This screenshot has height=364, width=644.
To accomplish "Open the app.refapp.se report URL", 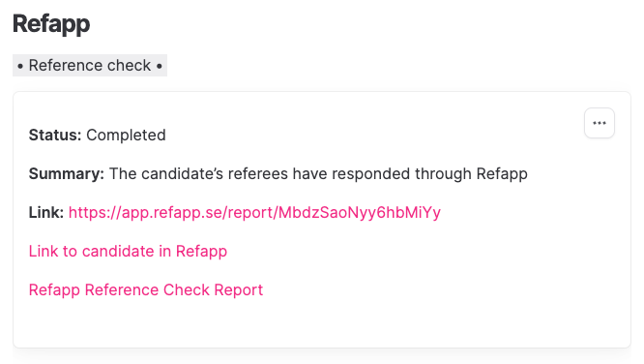I will (254, 213).
